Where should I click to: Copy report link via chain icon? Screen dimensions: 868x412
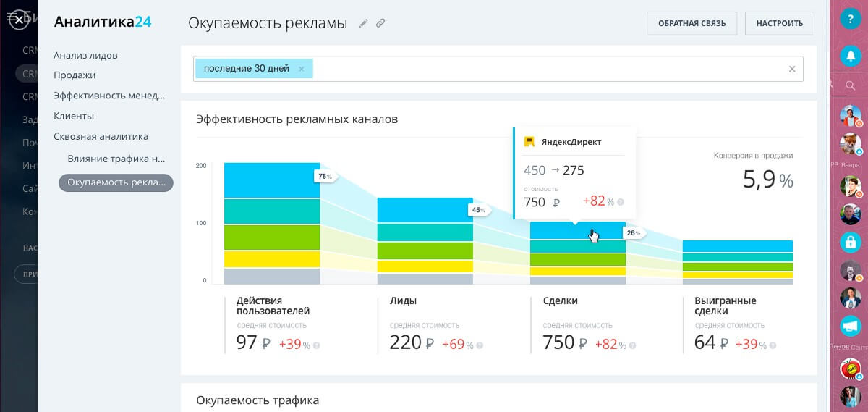(380, 23)
